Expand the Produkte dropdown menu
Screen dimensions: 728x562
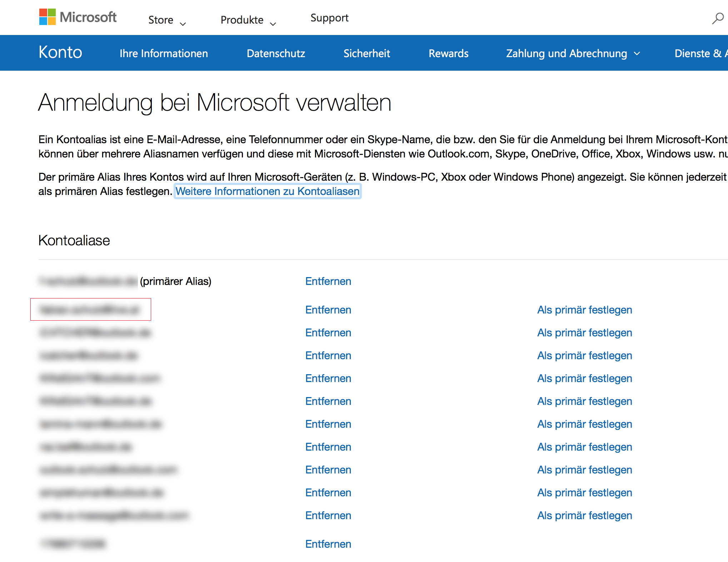(248, 20)
